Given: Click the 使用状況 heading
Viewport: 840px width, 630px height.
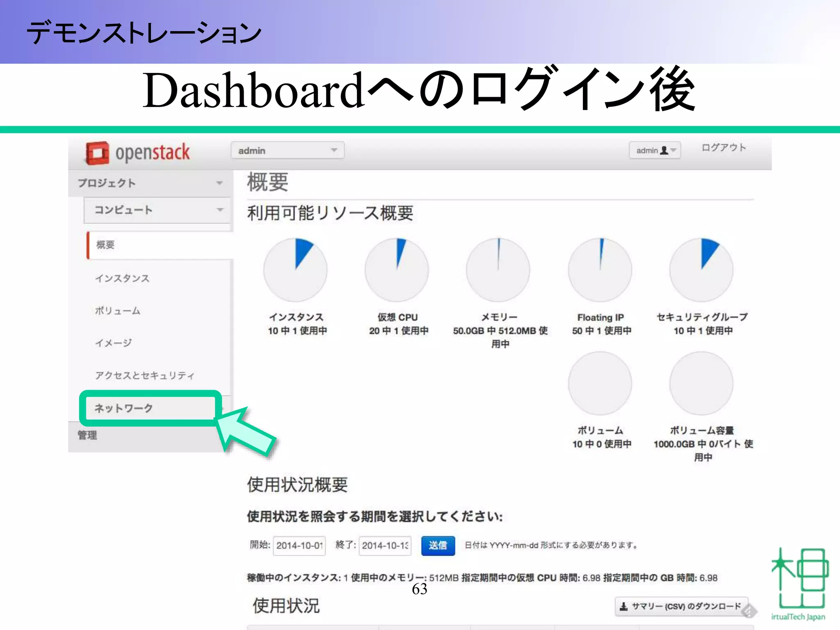Looking at the screenshot, I should [x=286, y=606].
